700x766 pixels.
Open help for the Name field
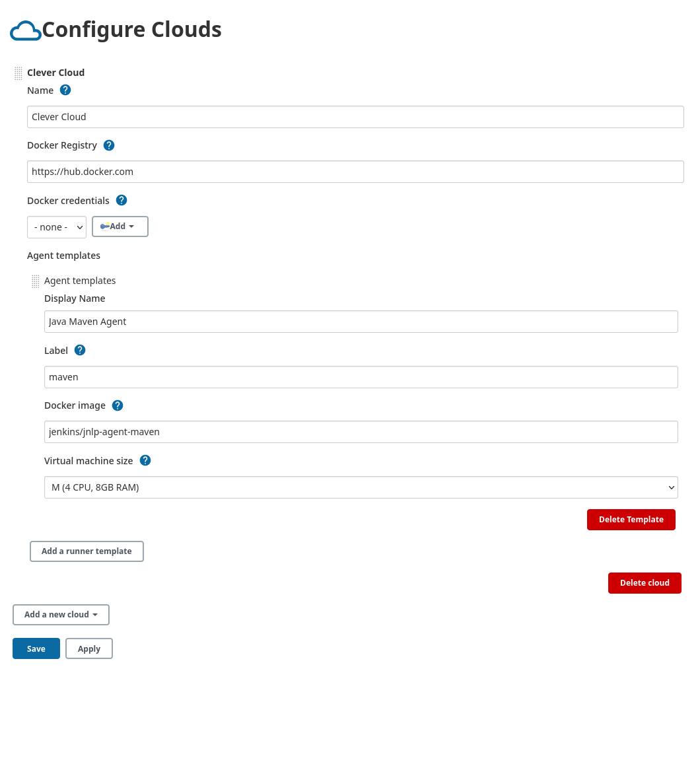65,90
